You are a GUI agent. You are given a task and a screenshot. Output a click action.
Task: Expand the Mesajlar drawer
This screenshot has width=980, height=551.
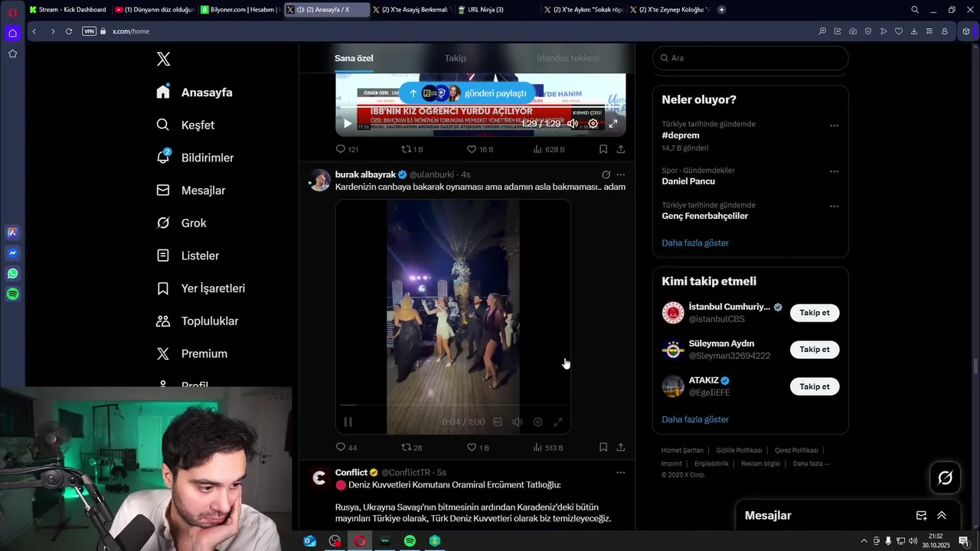click(942, 516)
